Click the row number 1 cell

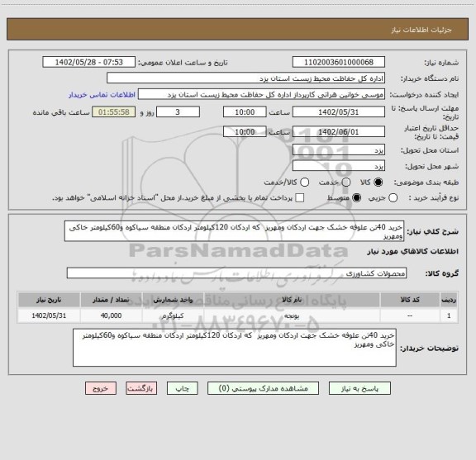(x=449, y=315)
